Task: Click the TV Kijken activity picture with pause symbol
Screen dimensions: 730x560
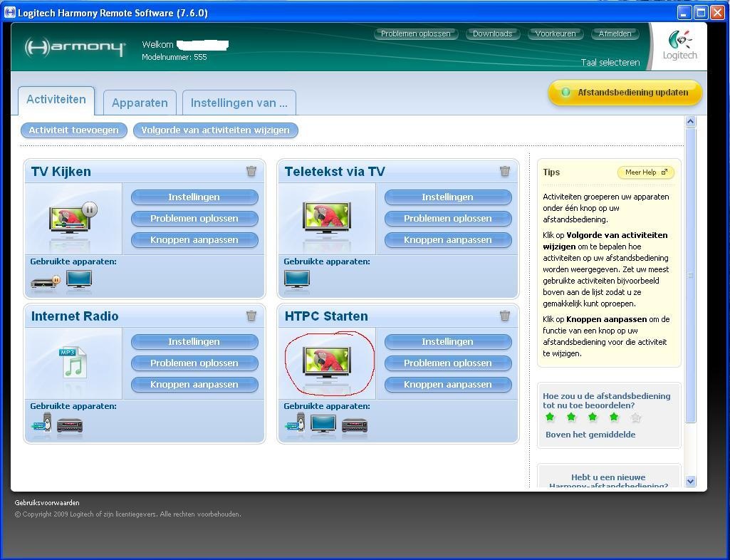Action: coord(73,218)
